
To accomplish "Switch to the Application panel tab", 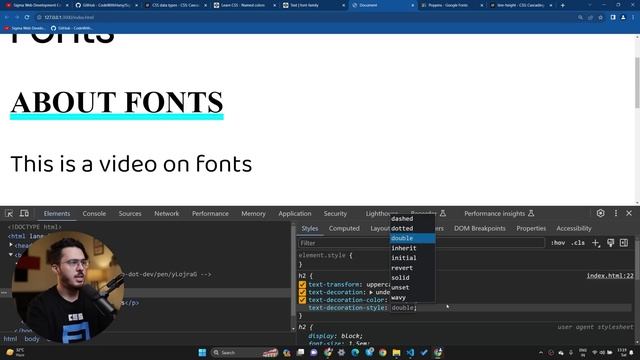I will click(x=295, y=213).
